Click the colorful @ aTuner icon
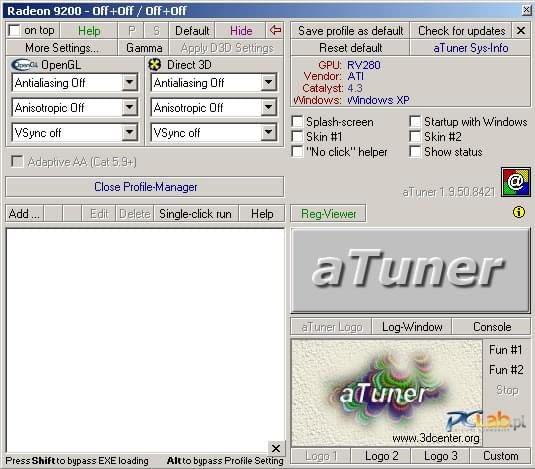Viewport: 535px width, 469px height. point(516,182)
